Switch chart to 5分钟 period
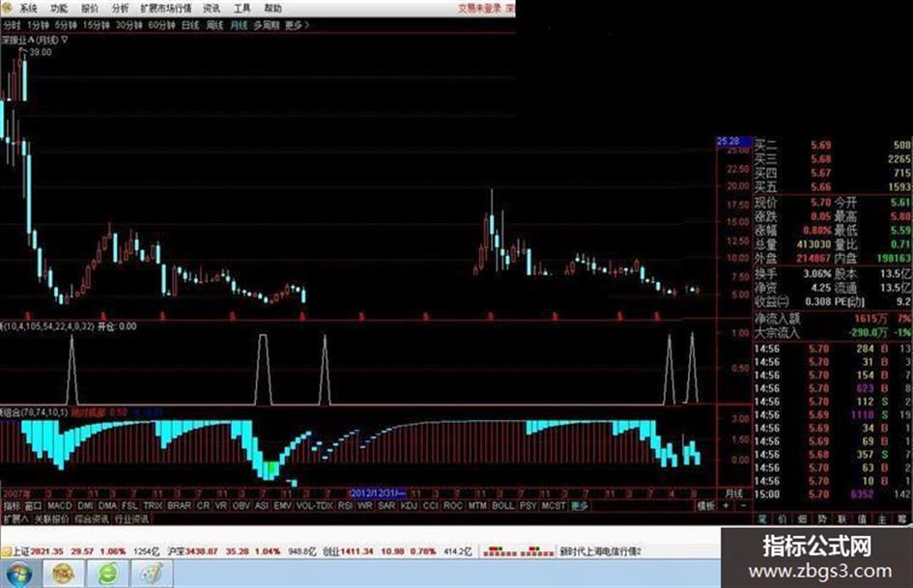The width and height of the screenshot is (913, 588). 66,25
